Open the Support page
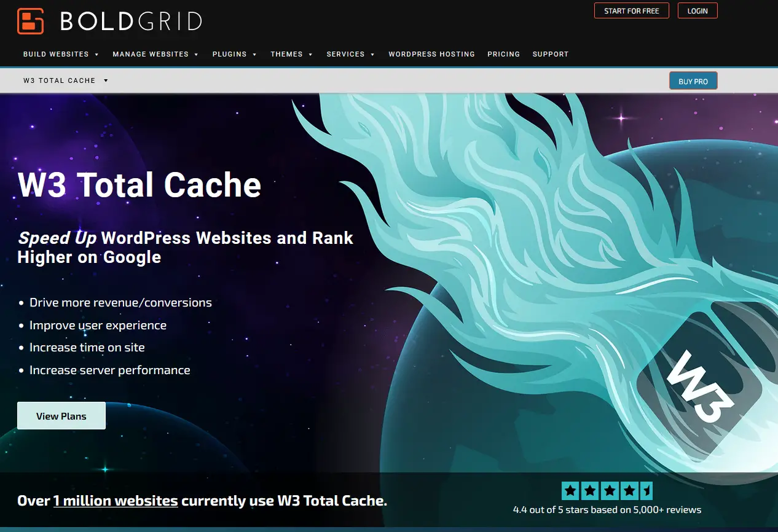Viewport: 778px width, 532px height. [x=551, y=54]
